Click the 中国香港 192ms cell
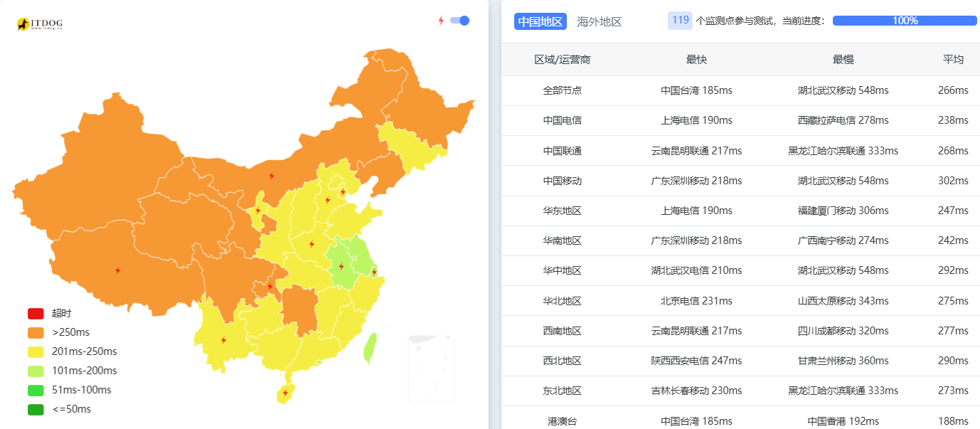This screenshot has width=980, height=429. [843, 421]
